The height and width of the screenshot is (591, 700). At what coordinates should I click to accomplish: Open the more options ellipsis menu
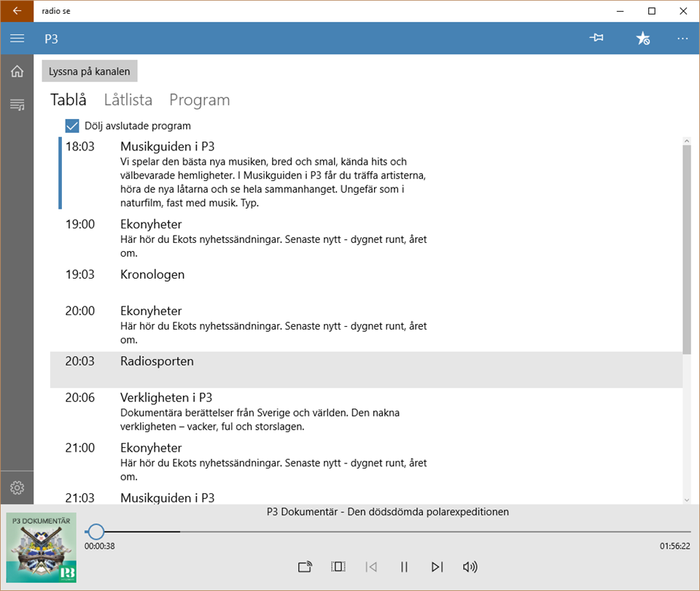click(x=682, y=39)
